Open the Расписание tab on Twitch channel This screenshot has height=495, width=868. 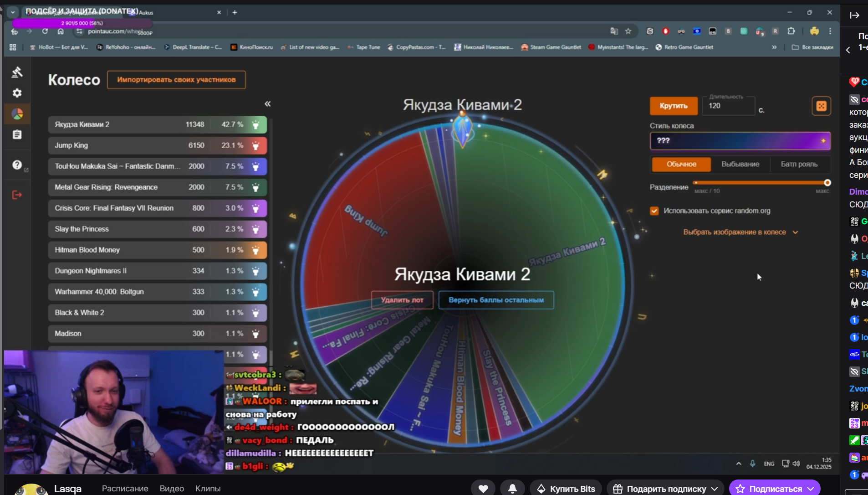125,488
